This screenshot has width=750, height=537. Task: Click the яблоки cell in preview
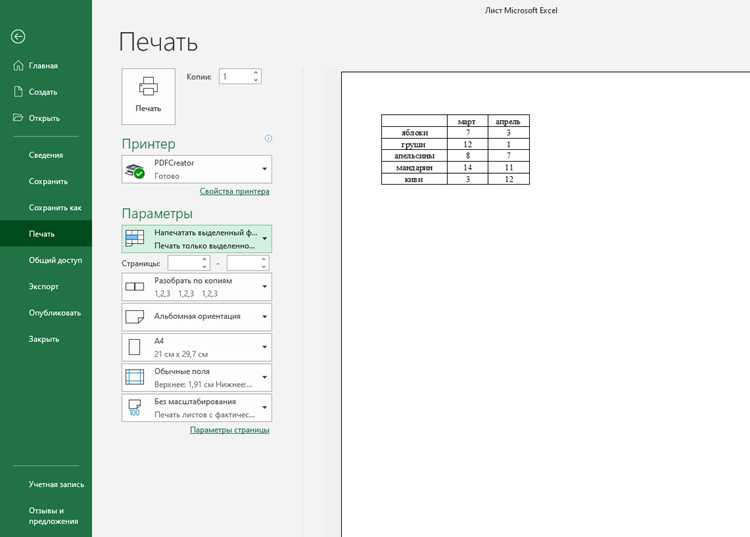tap(414, 133)
